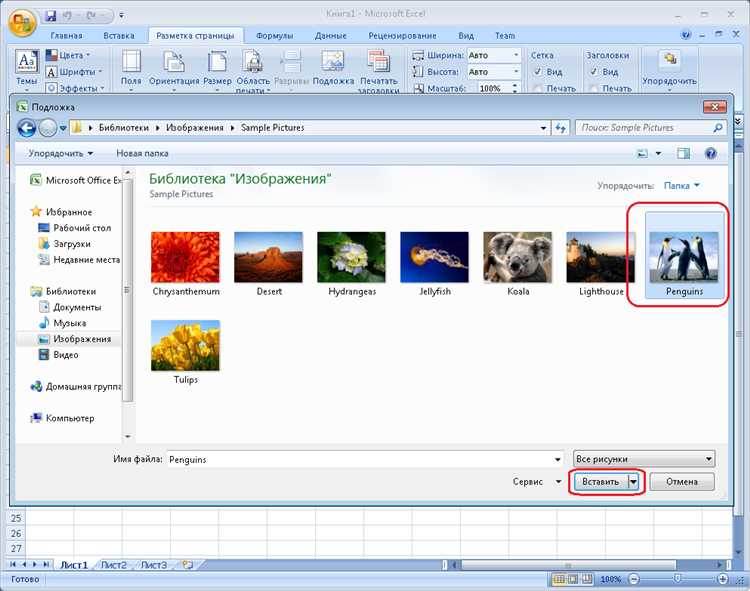
Task: Open the dialog Help question-mark icon
Action: pyautogui.click(x=710, y=153)
